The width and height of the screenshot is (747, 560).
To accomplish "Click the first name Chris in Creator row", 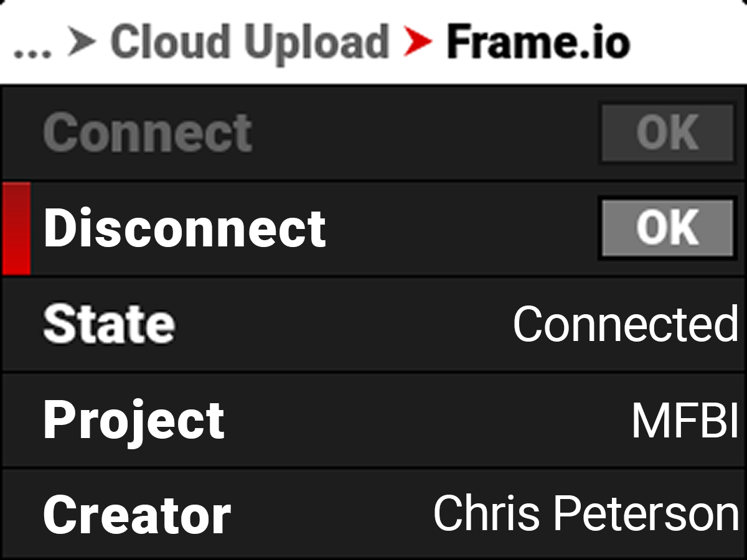I will click(487, 515).
